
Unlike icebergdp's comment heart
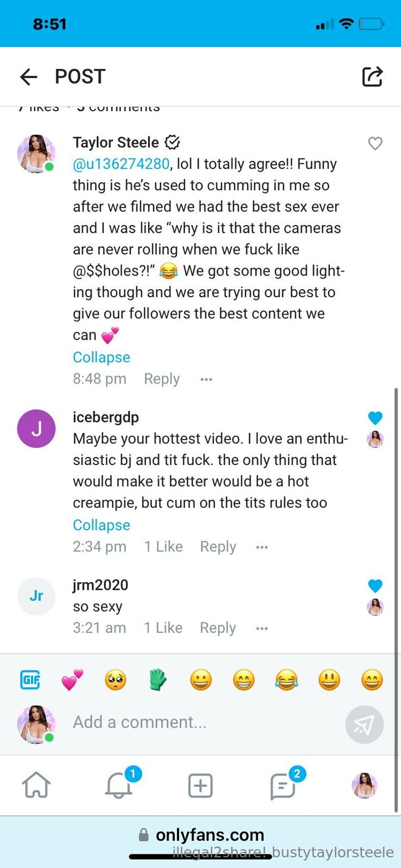pos(375,418)
